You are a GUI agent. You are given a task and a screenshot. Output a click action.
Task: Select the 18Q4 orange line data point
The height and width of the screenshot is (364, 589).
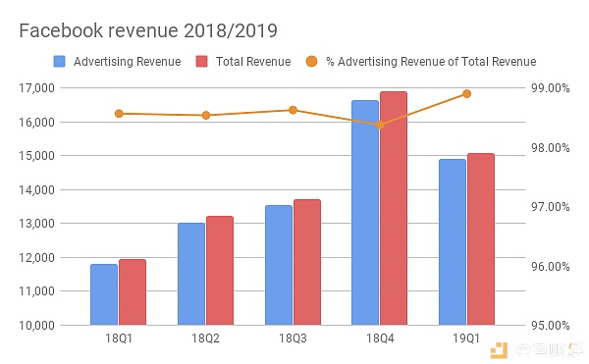coord(380,125)
